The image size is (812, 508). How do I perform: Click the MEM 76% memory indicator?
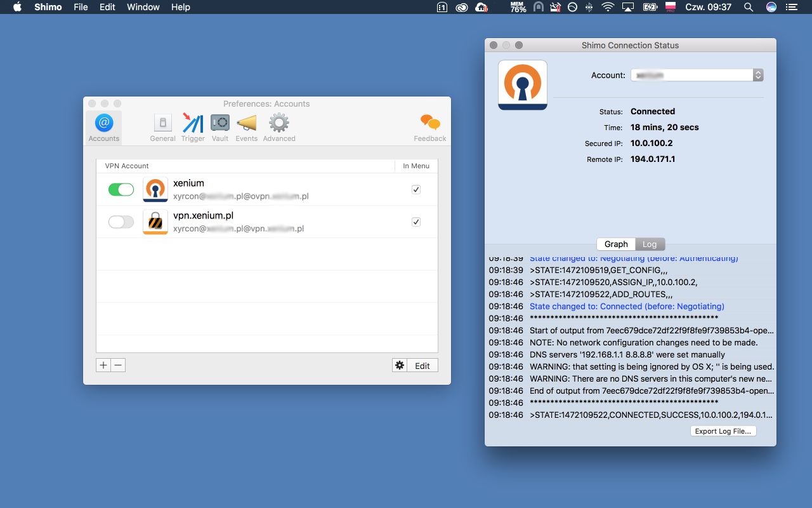click(518, 7)
